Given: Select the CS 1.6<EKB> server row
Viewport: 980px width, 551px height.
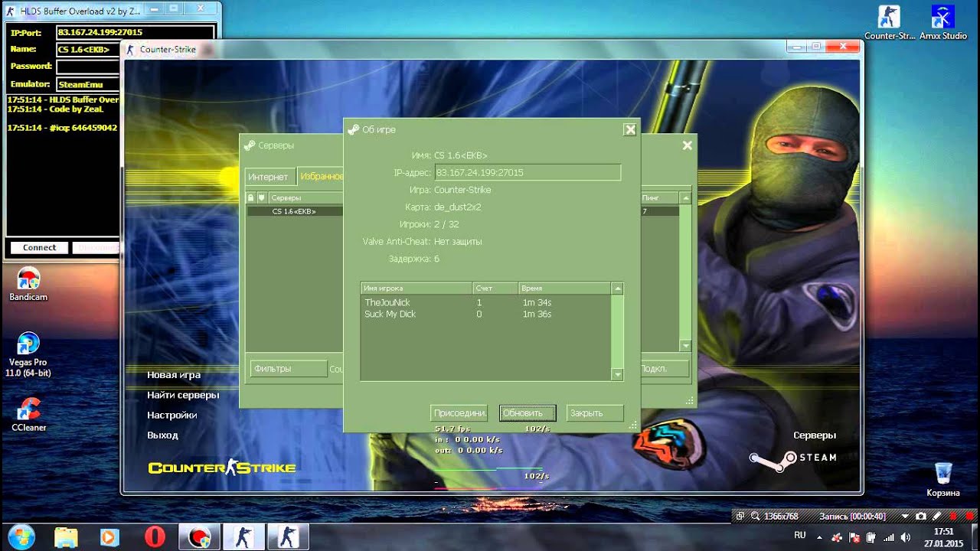Looking at the screenshot, I should (295, 211).
